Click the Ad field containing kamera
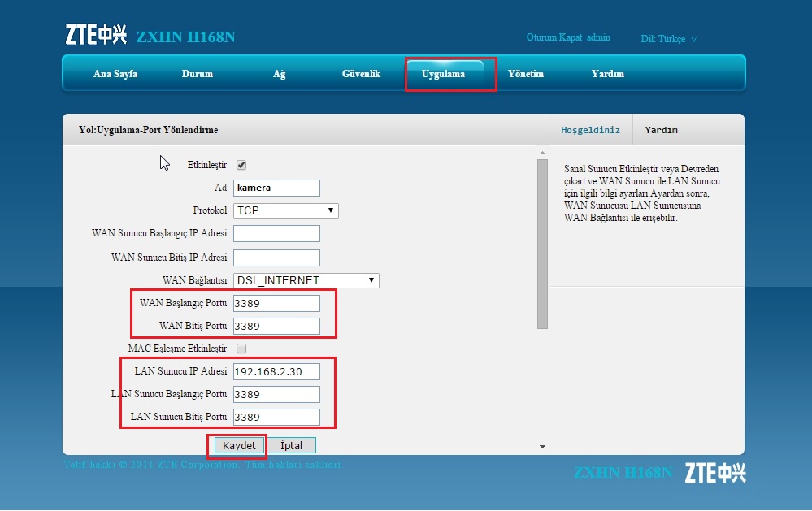Screen dimensions: 812x511 (x=276, y=188)
